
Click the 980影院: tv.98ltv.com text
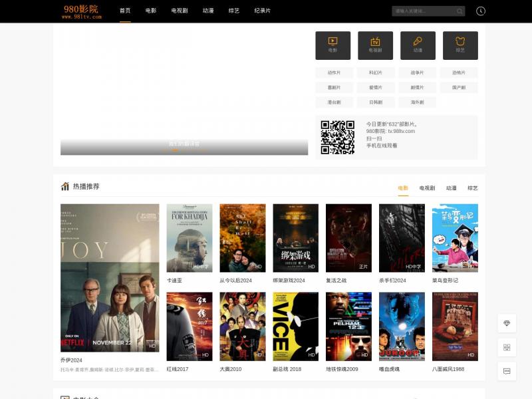click(390, 131)
